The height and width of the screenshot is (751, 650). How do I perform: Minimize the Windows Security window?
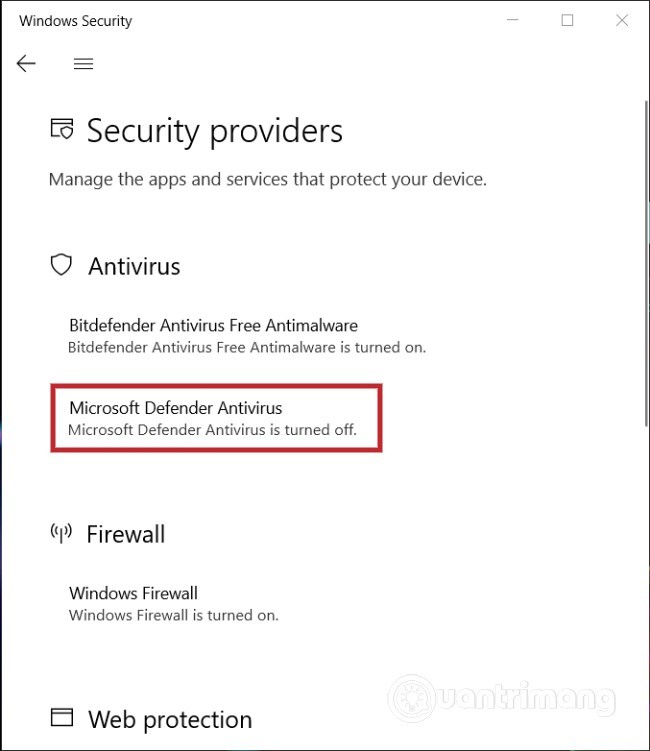pyautogui.click(x=512, y=20)
